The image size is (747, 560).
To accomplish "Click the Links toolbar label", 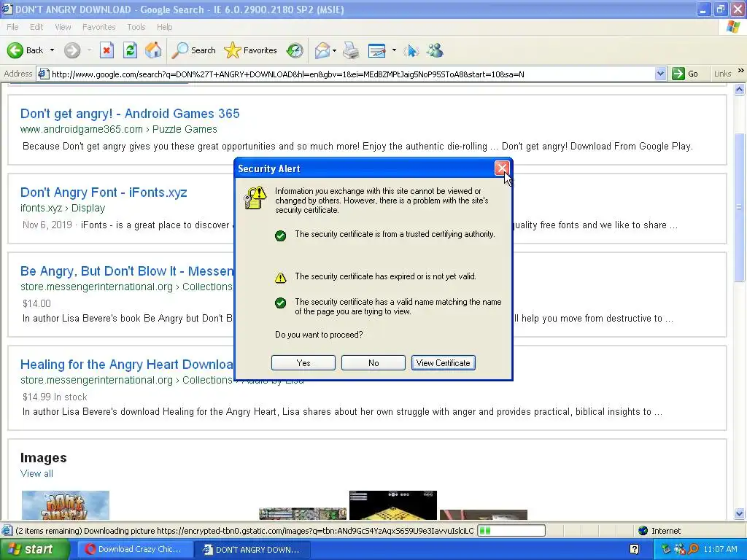I will 722,74.
